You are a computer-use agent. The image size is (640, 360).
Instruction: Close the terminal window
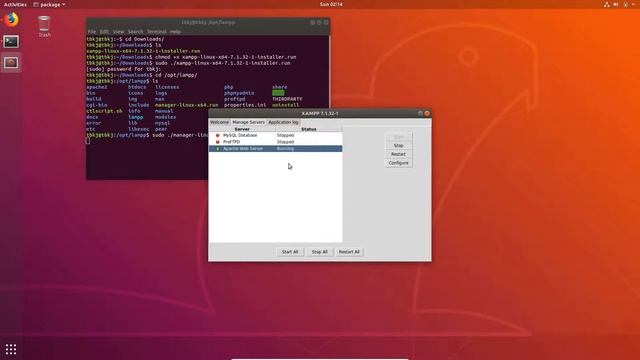(x=326, y=22)
